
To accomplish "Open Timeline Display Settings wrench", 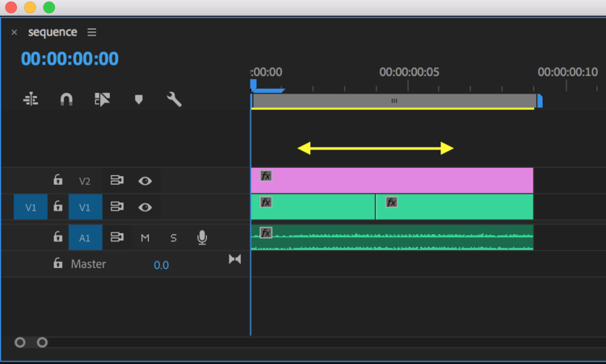I will (x=174, y=99).
